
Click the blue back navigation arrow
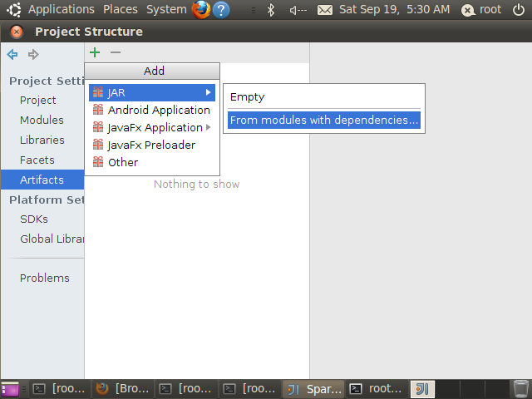click(x=12, y=54)
